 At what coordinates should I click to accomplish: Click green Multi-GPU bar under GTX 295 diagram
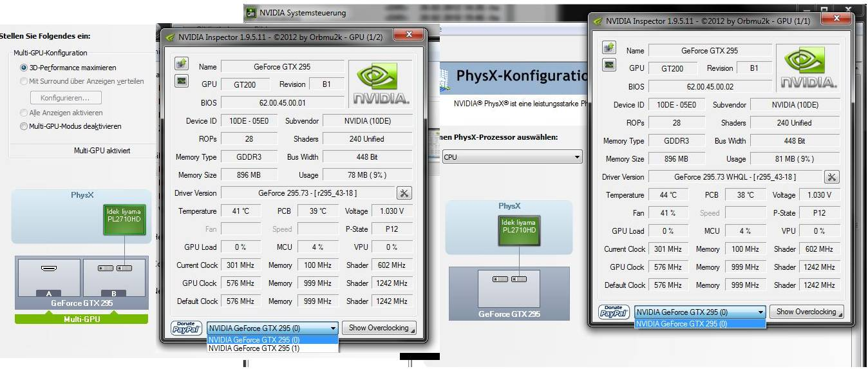pyautogui.click(x=81, y=319)
